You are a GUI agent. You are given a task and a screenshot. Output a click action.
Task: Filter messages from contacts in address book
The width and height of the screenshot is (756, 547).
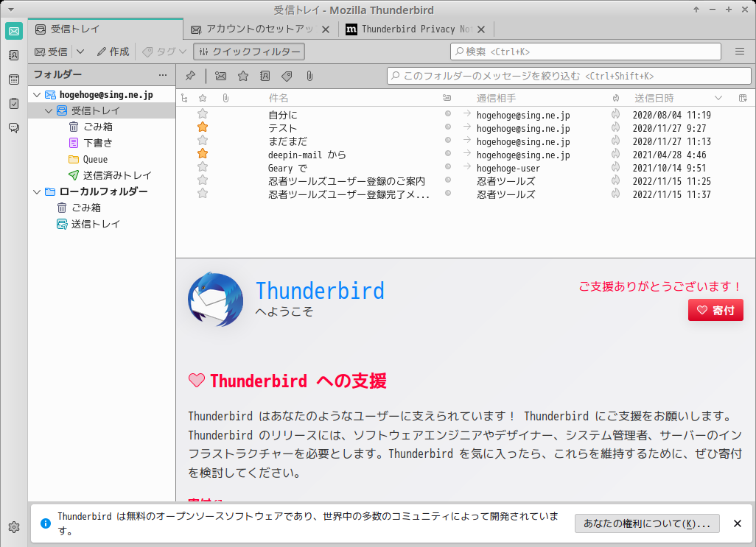(265, 76)
